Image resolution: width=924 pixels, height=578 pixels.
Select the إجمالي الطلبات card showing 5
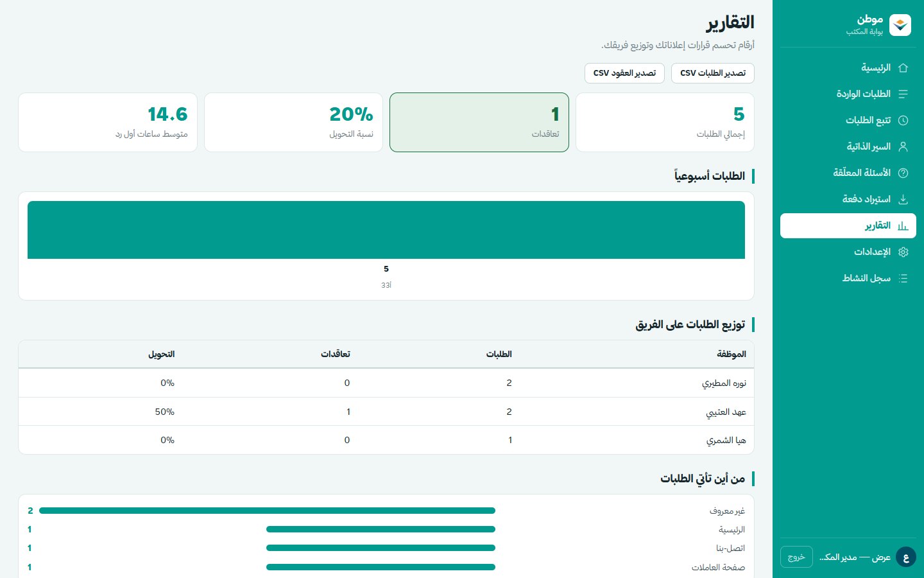[x=665, y=122]
